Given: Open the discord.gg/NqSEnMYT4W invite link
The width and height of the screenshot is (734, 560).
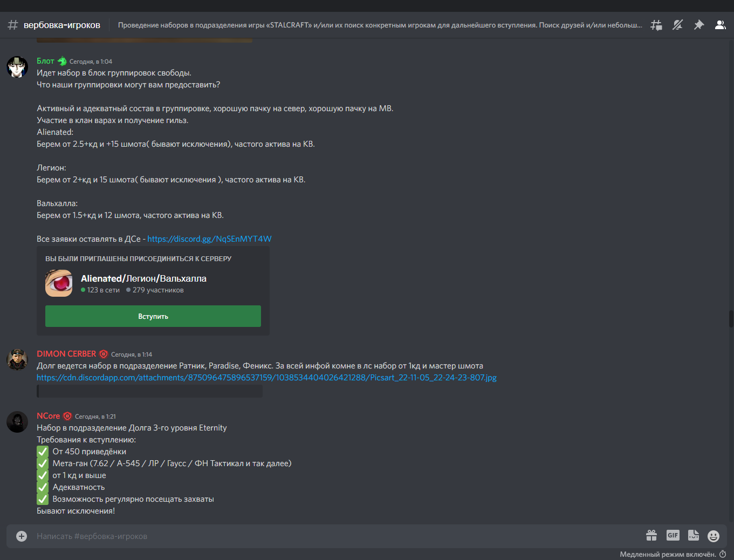Looking at the screenshot, I should (209, 238).
